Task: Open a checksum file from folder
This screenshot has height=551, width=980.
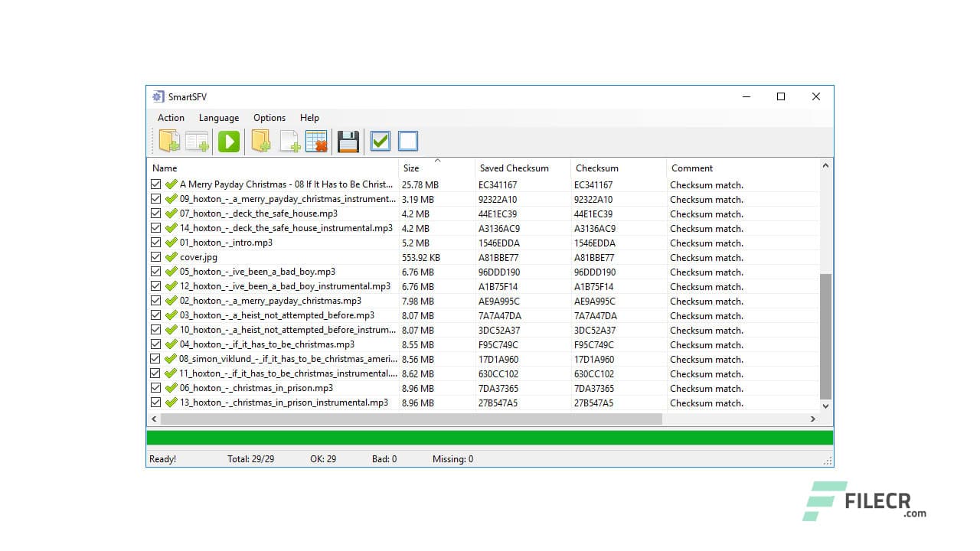Action: [170, 141]
